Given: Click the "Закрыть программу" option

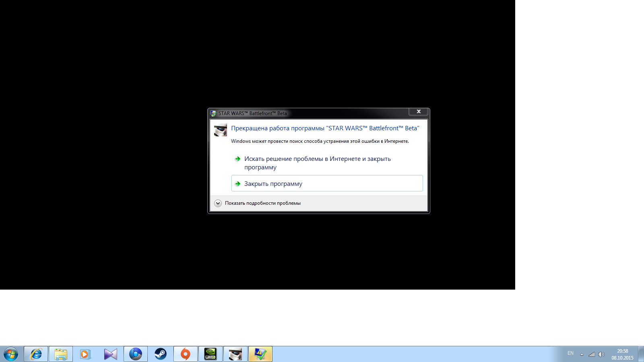Looking at the screenshot, I should 327,183.
